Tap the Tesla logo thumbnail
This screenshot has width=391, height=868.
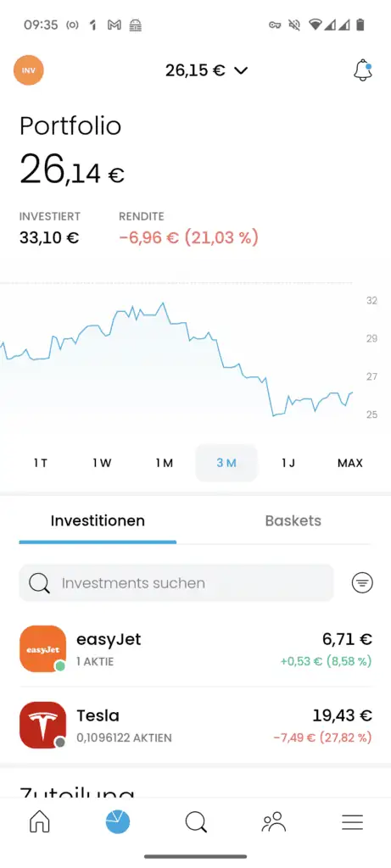pos(42,726)
